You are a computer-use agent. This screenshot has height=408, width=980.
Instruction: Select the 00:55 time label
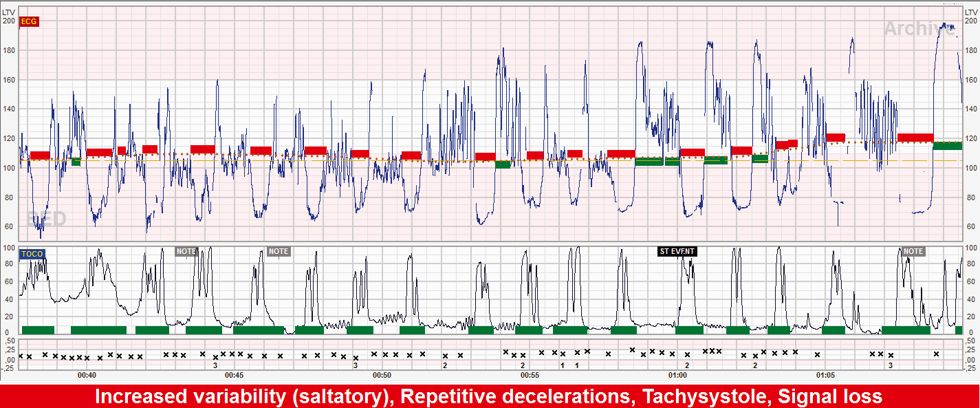coord(530,375)
